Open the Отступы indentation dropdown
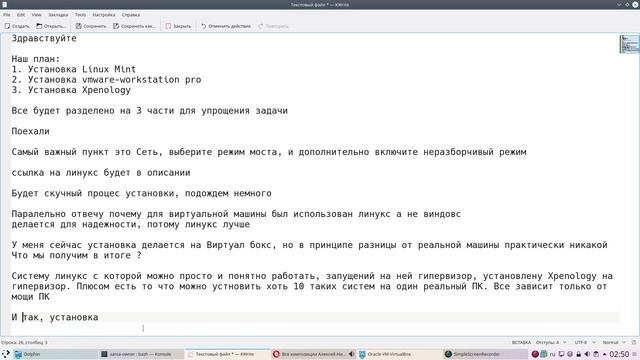640x360 pixels. pyautogui.click(x=551, y=342)
